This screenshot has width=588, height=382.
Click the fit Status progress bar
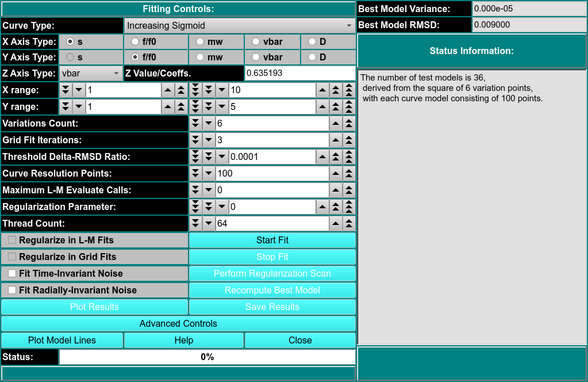point(207,357)
